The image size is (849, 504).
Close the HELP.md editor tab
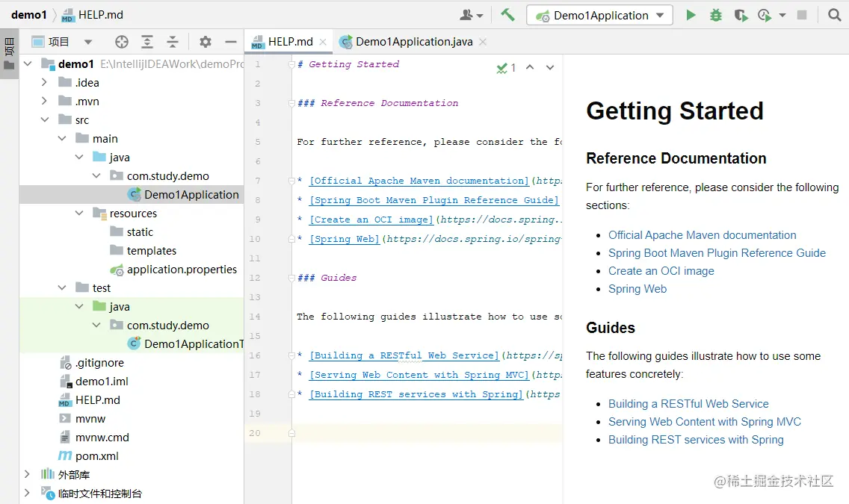(323, 42)
